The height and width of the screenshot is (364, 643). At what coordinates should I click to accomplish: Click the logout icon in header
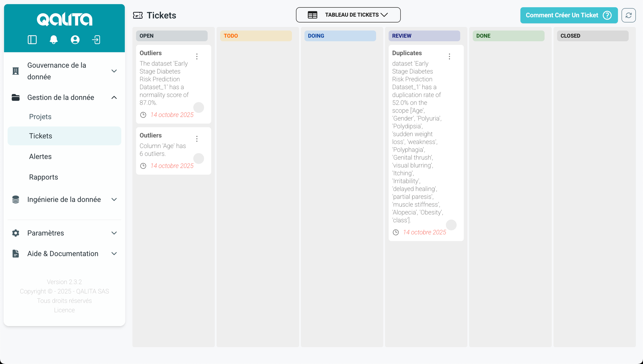pyautogui.click(x=96, y=40)
